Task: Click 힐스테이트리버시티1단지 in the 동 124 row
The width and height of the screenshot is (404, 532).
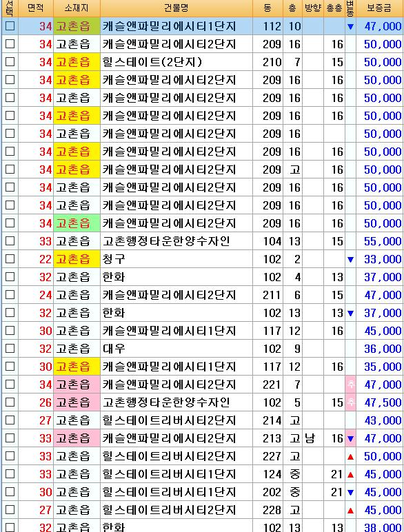Action: (169, 474)
